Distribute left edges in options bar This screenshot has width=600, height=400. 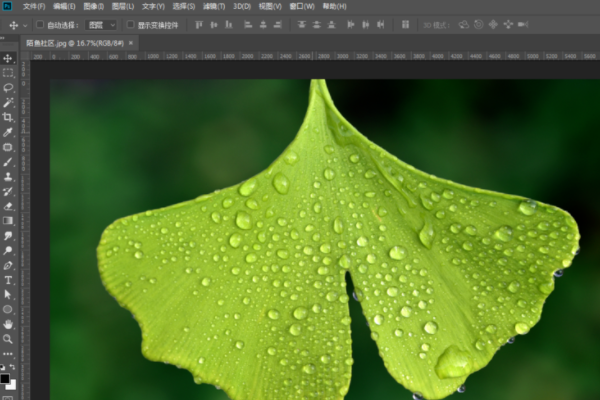click(351, 25)
